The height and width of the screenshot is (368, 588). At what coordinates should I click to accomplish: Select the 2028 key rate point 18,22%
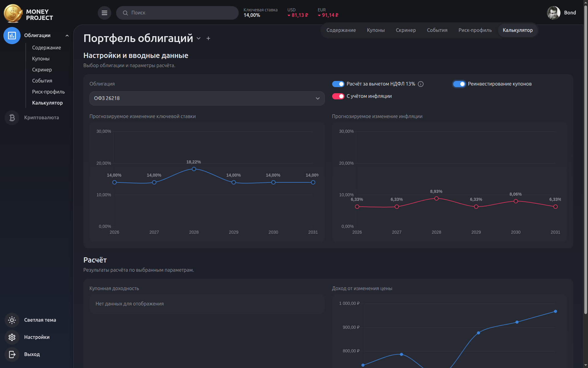(x=194, y=169)
